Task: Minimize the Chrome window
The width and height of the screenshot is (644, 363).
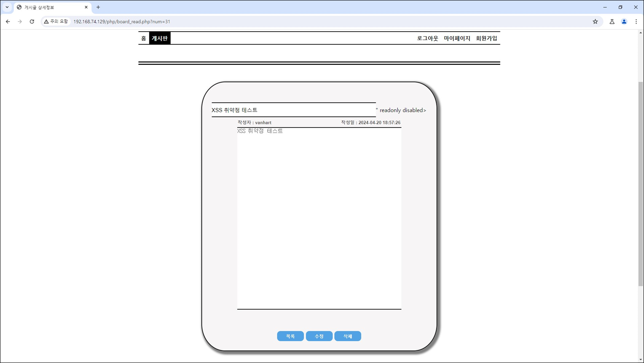Action: [605, 7]
